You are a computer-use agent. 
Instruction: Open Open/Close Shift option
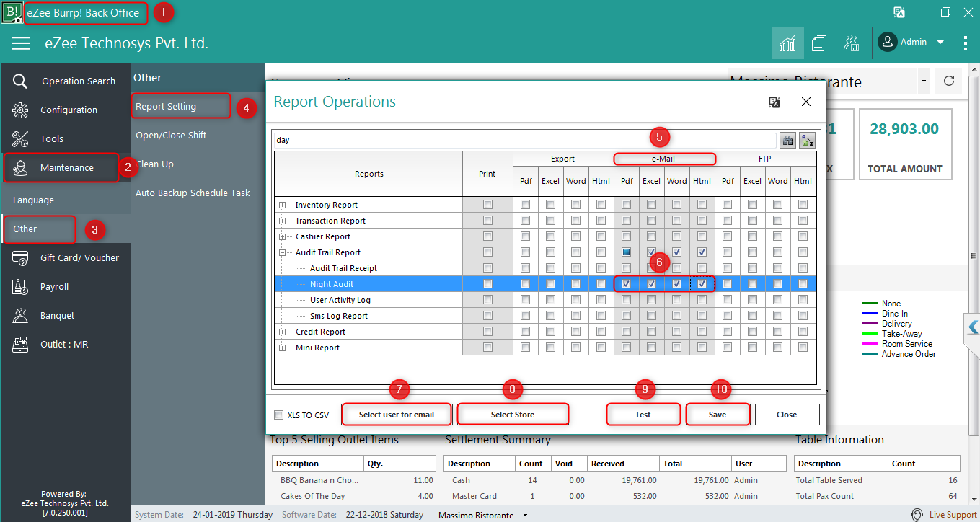pyautogui.click(x=171, y=136)
